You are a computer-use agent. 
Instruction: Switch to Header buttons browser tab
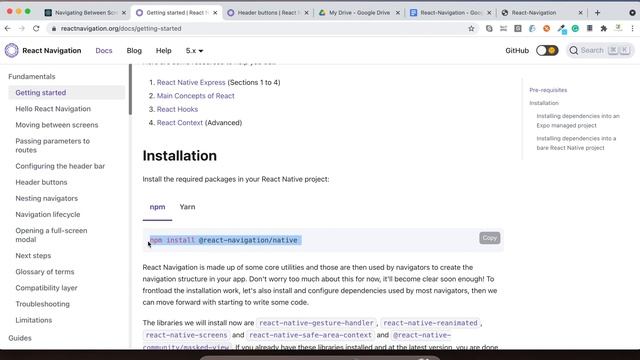pos(268,13)
